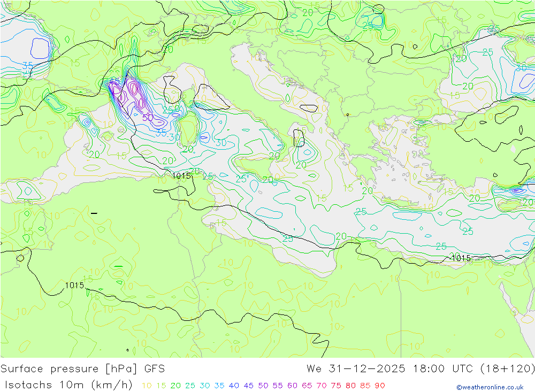Screen dimensions: 535x392
Task: Click the date text 'We 31-12-2025 18:00 UTC (18+120)'
Action: coord(421,369)
